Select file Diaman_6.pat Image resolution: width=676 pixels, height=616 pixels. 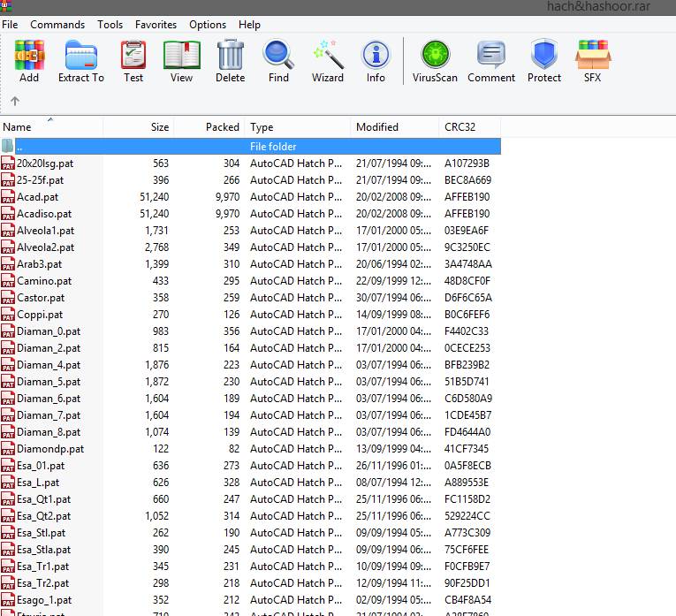click(x=49, y=399)
